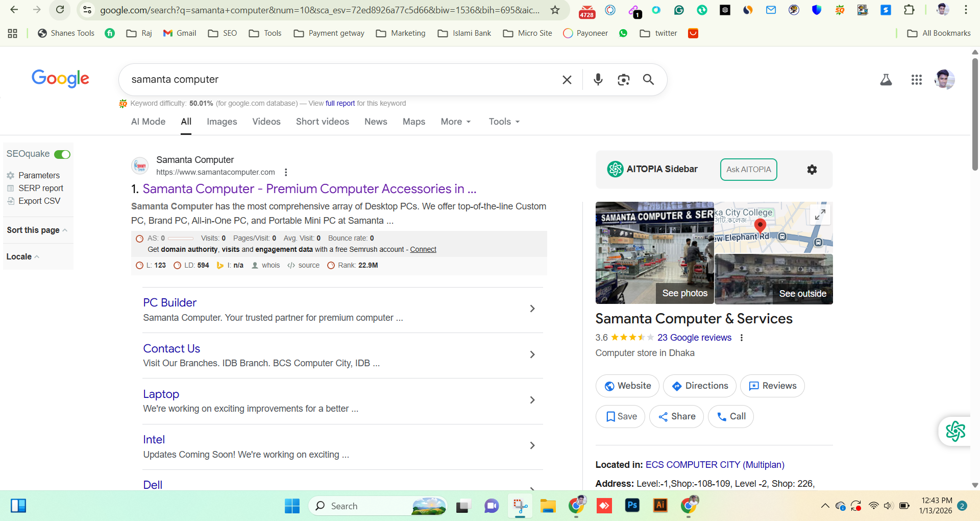Click the Share button

point(676,416)
